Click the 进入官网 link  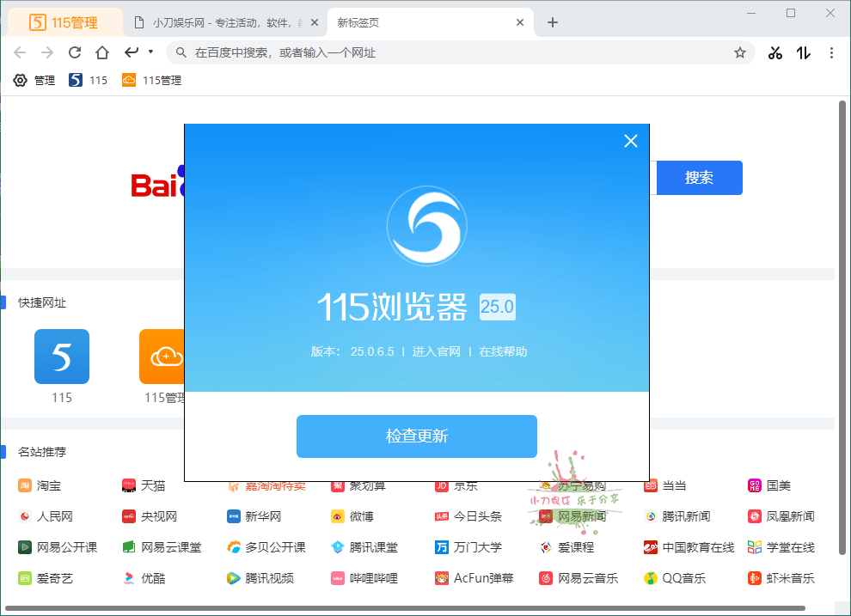point(437,351)
